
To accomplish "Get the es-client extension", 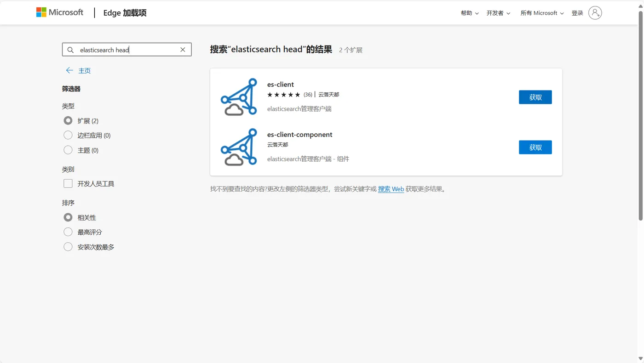I will (x=535, y=97).
